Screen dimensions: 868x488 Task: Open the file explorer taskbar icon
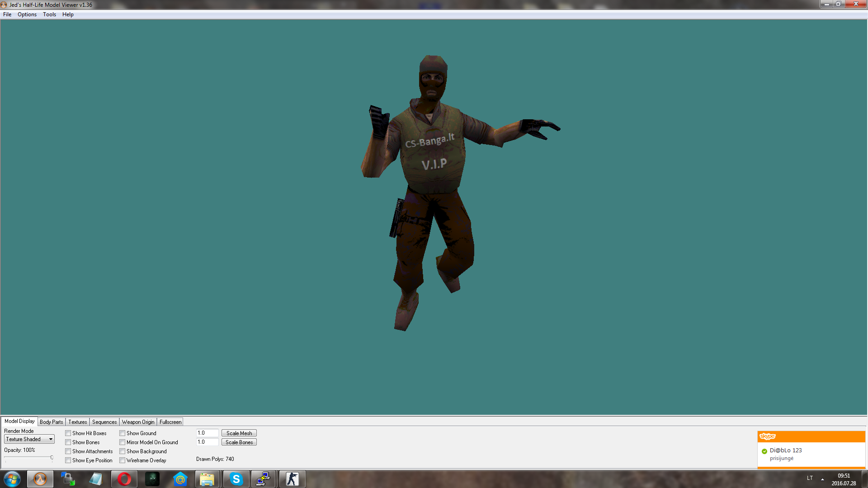coord(207,479)
